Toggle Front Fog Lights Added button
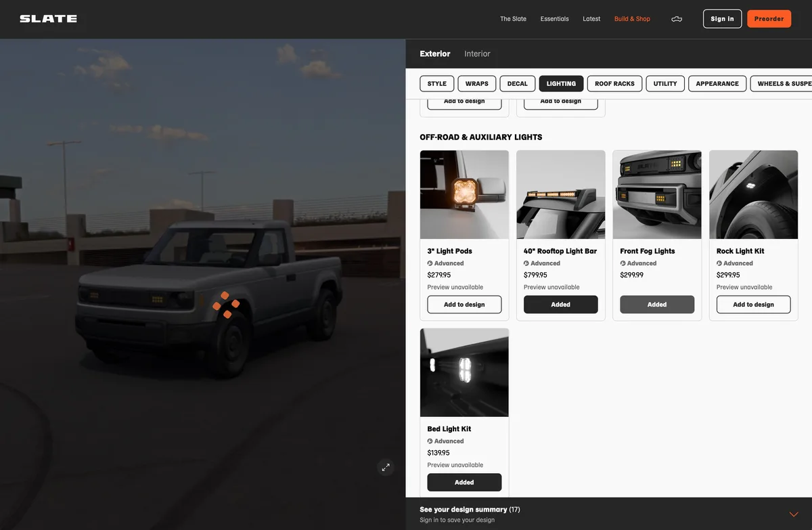 (x=657, y=305)
